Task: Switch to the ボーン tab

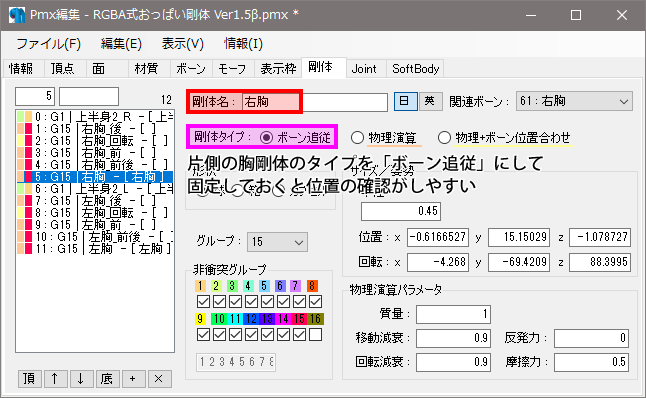Action: click(x=191, y=68)
